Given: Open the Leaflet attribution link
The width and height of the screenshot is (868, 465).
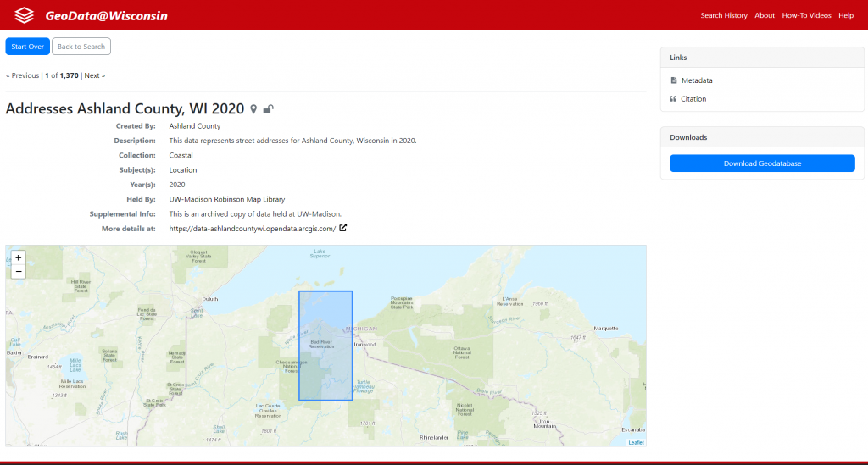Looking at the screenshot, I should coord(636,442).
